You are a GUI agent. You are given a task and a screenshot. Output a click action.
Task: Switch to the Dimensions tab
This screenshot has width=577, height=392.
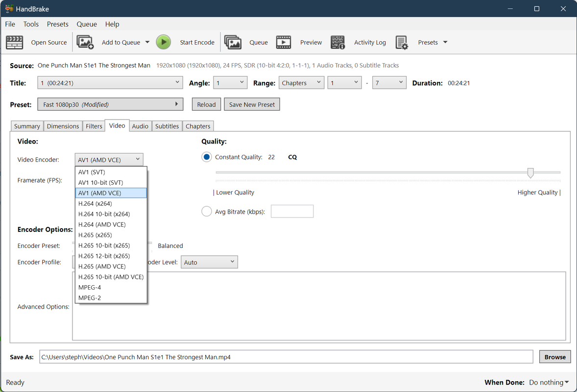[63, 126]
